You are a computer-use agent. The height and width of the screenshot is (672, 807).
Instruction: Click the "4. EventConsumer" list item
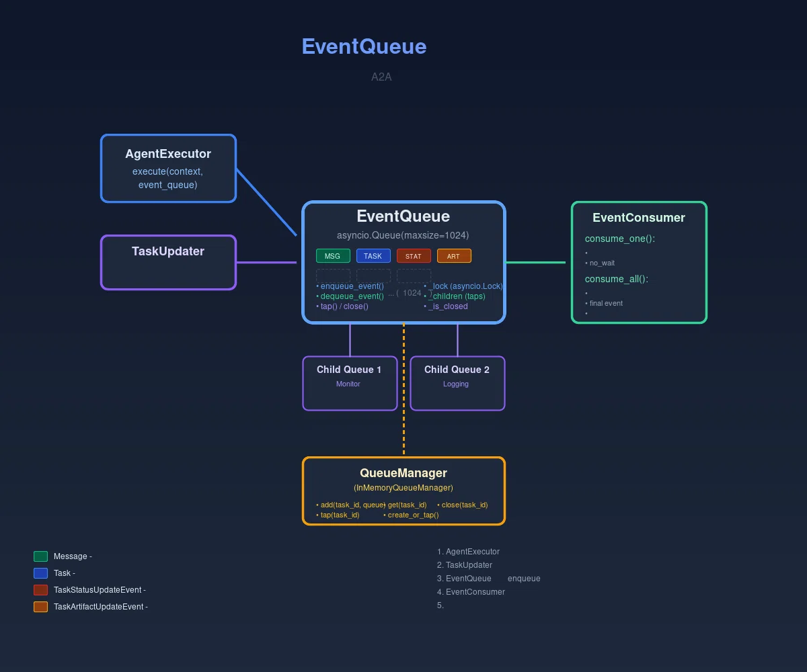point(471,592)
